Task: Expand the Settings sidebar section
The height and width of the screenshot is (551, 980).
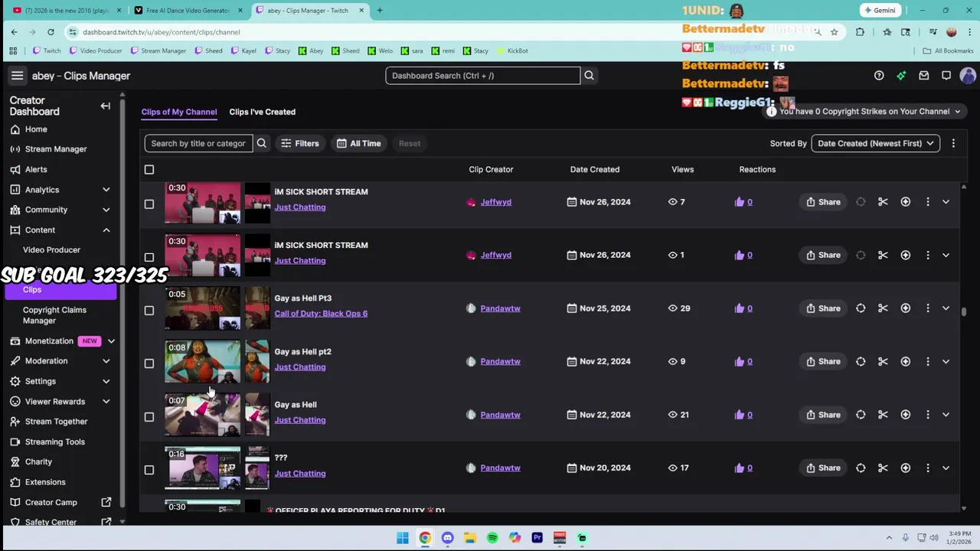Action: coord(106,381)
